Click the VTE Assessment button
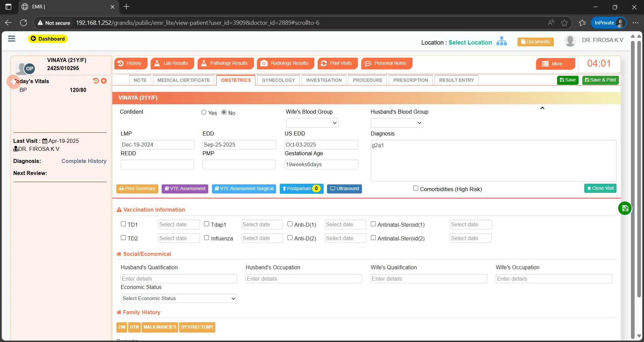The width and height of the screenshot is (644, 342). click(x=185, y=189)
